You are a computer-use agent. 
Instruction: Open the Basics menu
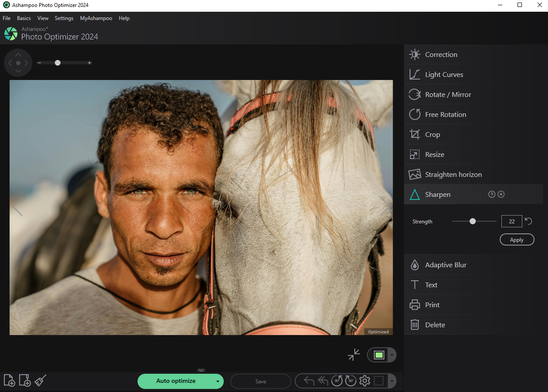click(x=24, y=18)
